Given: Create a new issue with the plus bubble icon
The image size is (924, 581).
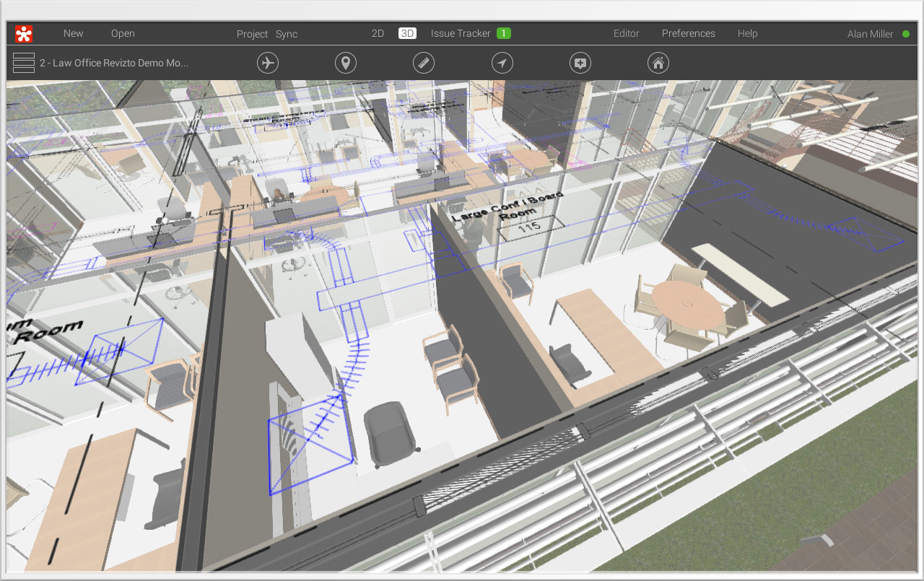Looking at the screenshot, I should pos(580,63).
